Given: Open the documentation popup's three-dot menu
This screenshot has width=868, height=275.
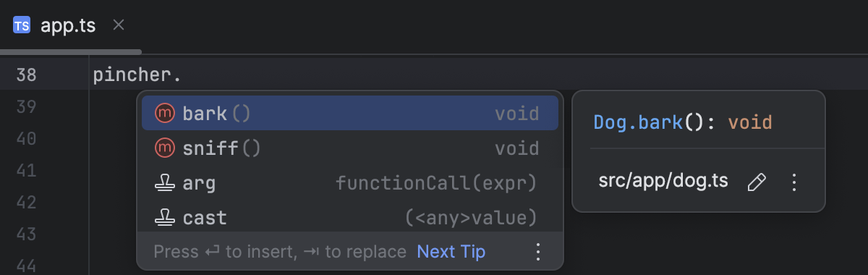Looking at the screenshot, I should click(x=794, y=182).
